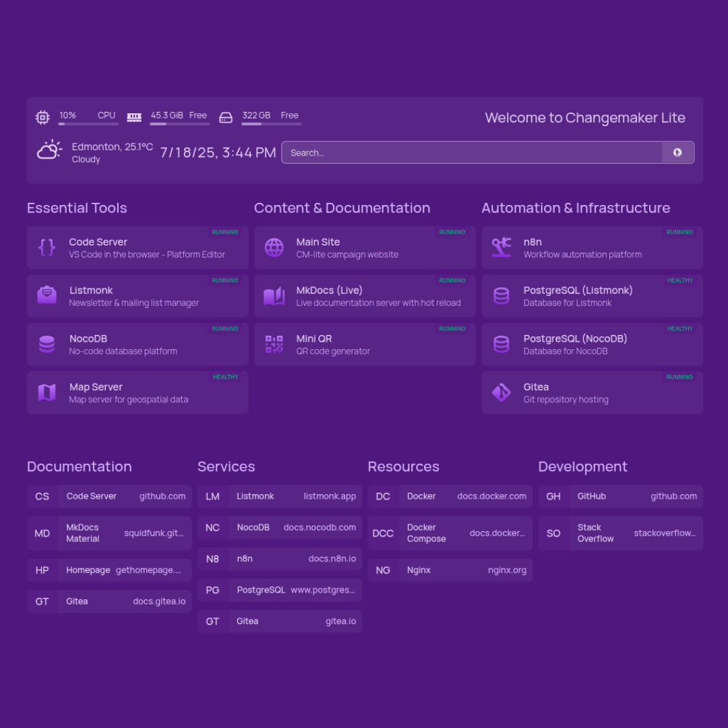Click the CPU usage progress bar
This screenshot has height=728, width=728.
point(88,125)
